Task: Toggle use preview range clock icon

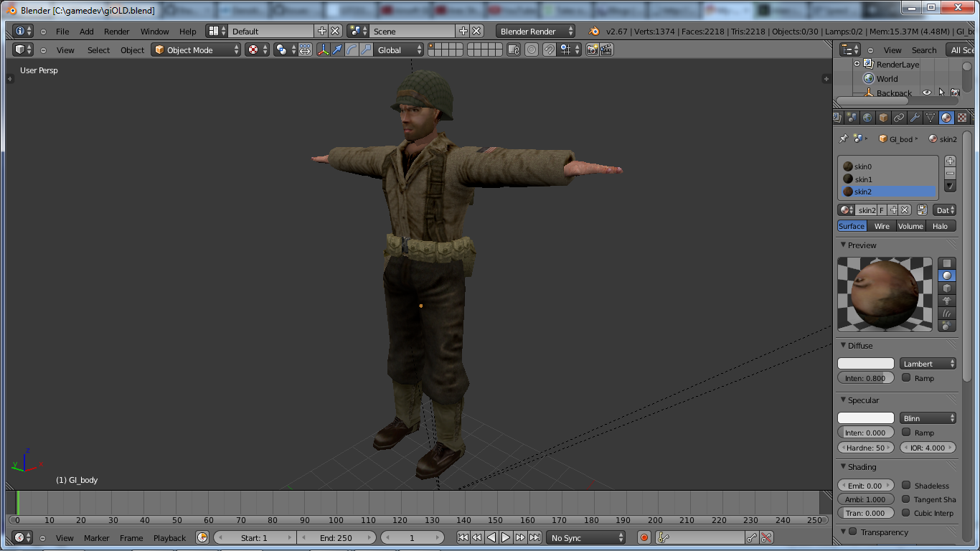Action: pyautogui.click(x=202, y=537)
